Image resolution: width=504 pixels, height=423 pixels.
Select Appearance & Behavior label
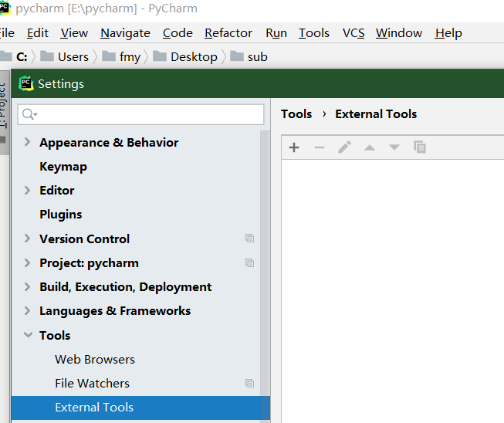(x=109, y=142)
